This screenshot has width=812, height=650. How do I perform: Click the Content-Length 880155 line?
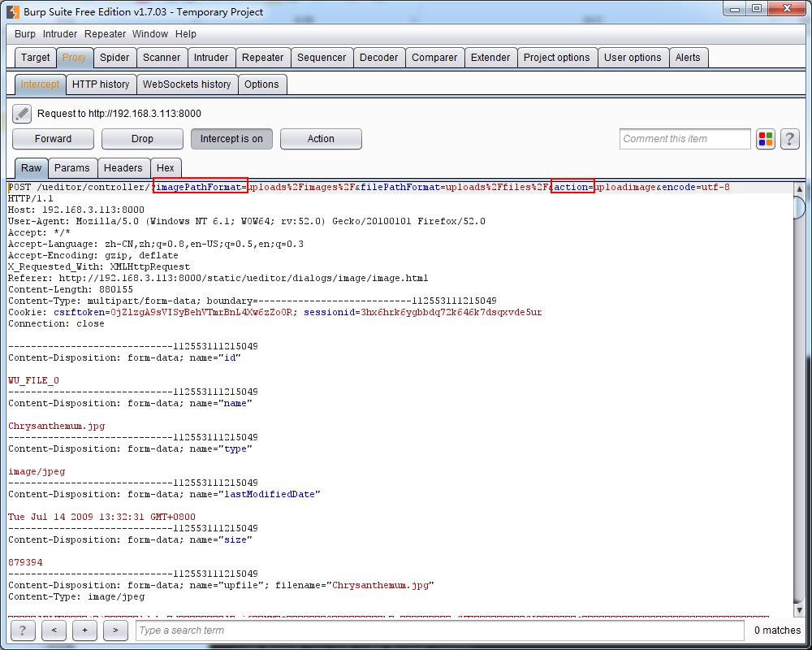pos(71,290)
